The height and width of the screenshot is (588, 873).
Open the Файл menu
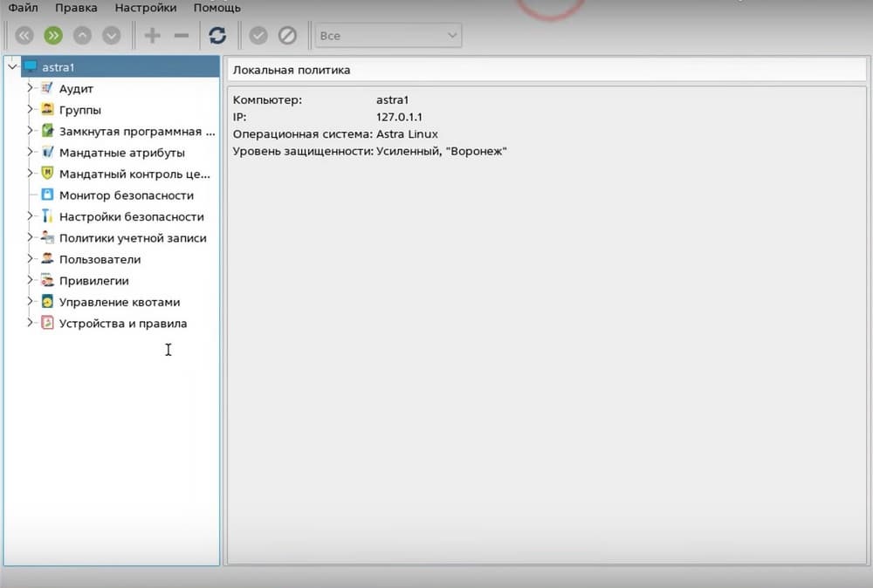23,8
